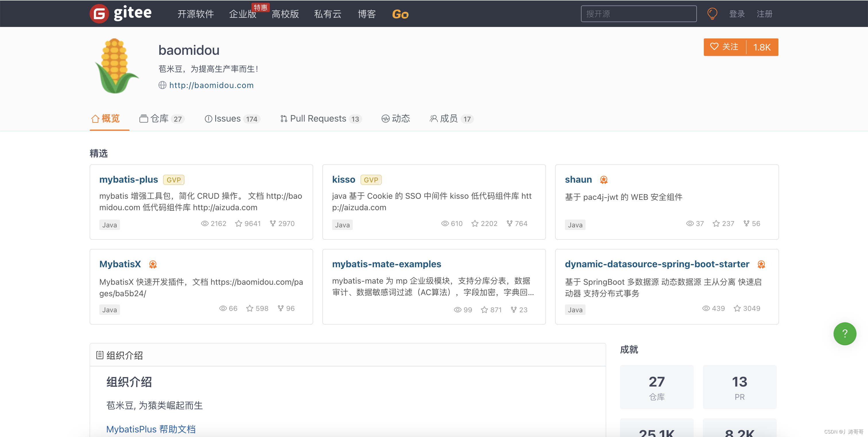Click the 登录 login link
This screenshot has width=868, height=437.
pyautogui.click(x=737, y=14)
